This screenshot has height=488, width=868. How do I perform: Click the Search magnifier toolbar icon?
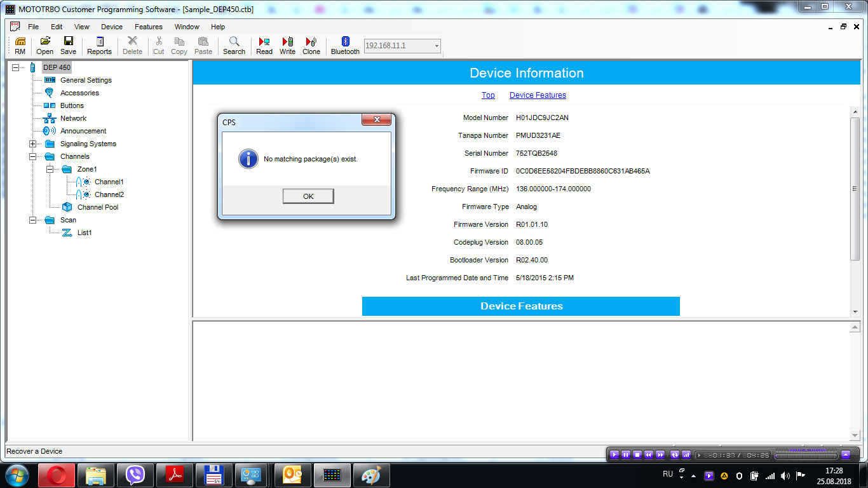pos(234,46)
